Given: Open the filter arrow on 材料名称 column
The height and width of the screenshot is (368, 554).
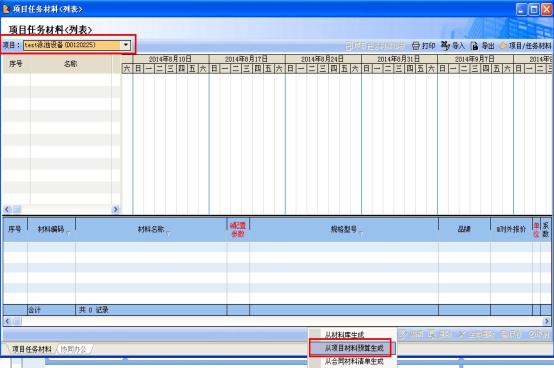Looking at the screenshot, I should tap(169, 233).
